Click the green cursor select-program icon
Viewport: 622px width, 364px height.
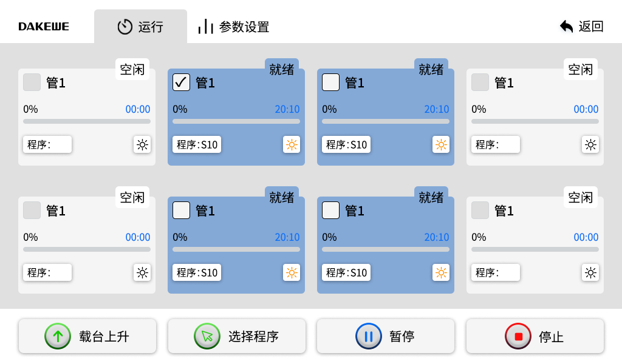point(207,336)
